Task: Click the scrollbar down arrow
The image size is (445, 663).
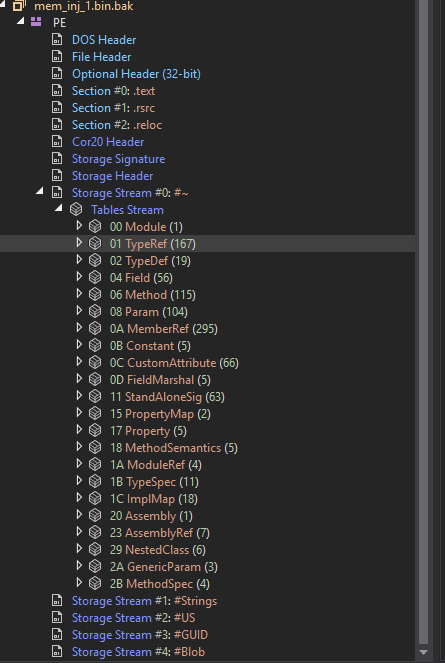Action: (423, 652)
